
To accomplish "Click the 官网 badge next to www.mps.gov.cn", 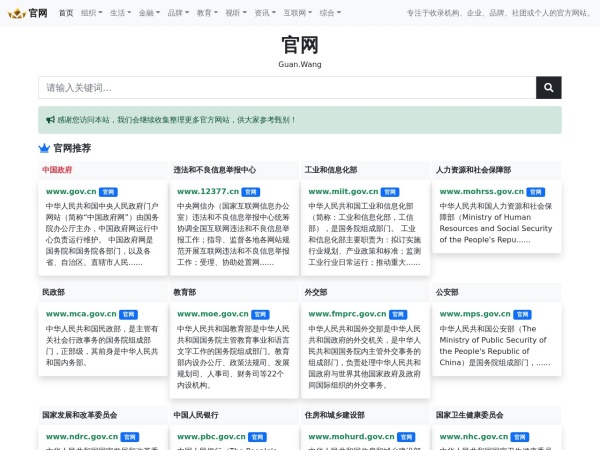I will click(x=522, y=315).
